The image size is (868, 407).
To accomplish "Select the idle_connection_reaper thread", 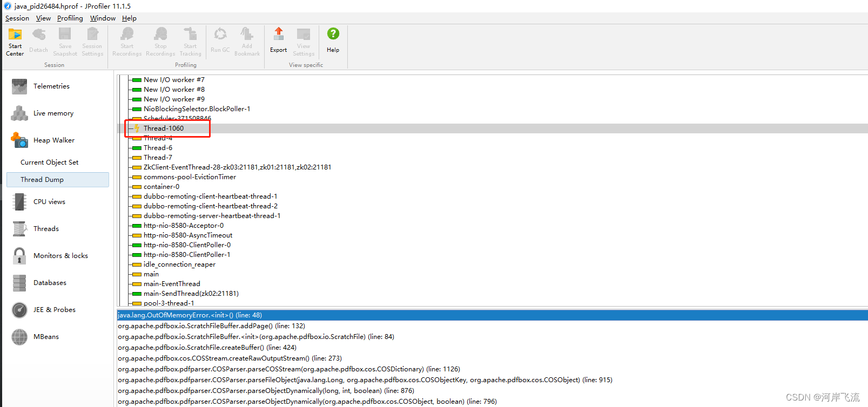I will pyautogui.click(x=179, y=264).
